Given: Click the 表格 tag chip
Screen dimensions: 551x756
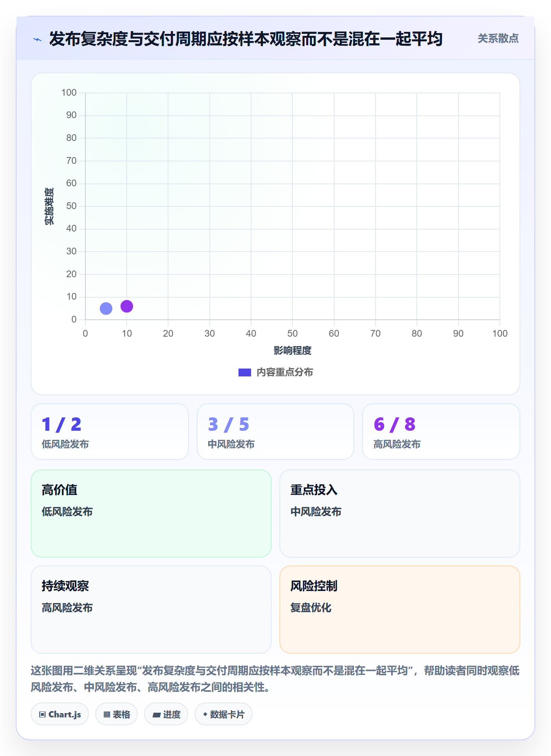Looking at the screenshot, I should pos(116,714).
